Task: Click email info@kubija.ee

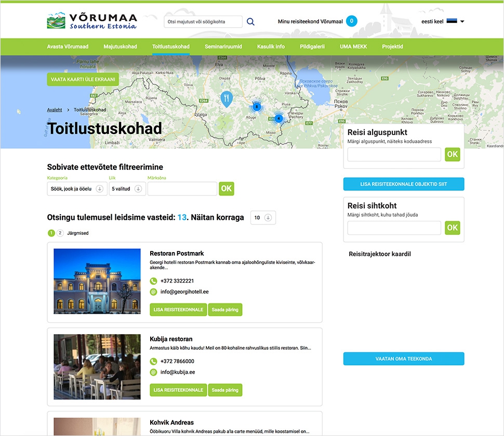Action: 178,372
